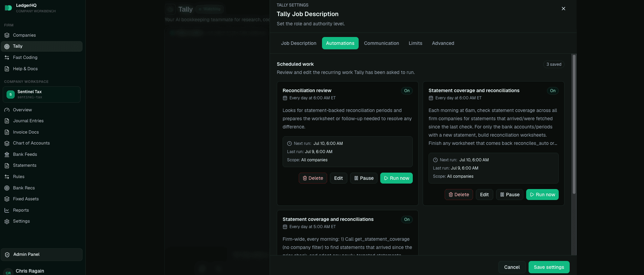644x275 pixels.
Task: Pause the 6:00 AM Statement coverage automation
Action: [x=510, y=195]
